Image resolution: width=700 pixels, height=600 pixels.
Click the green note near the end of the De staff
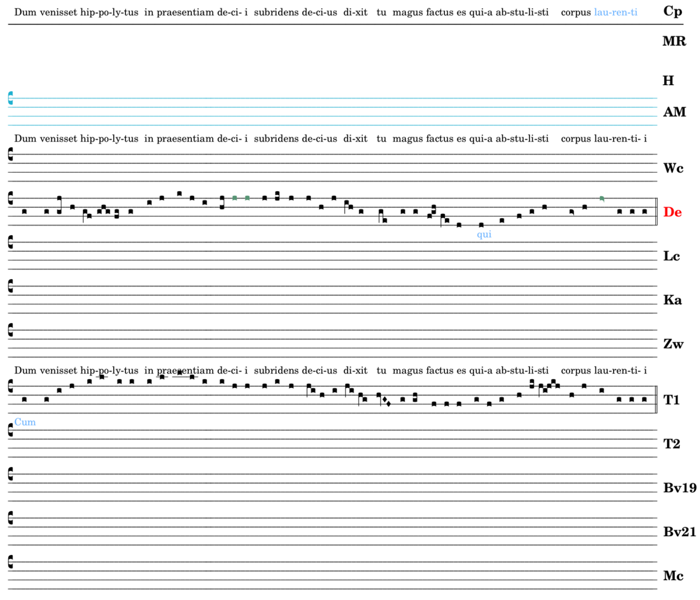pos(602,199)
